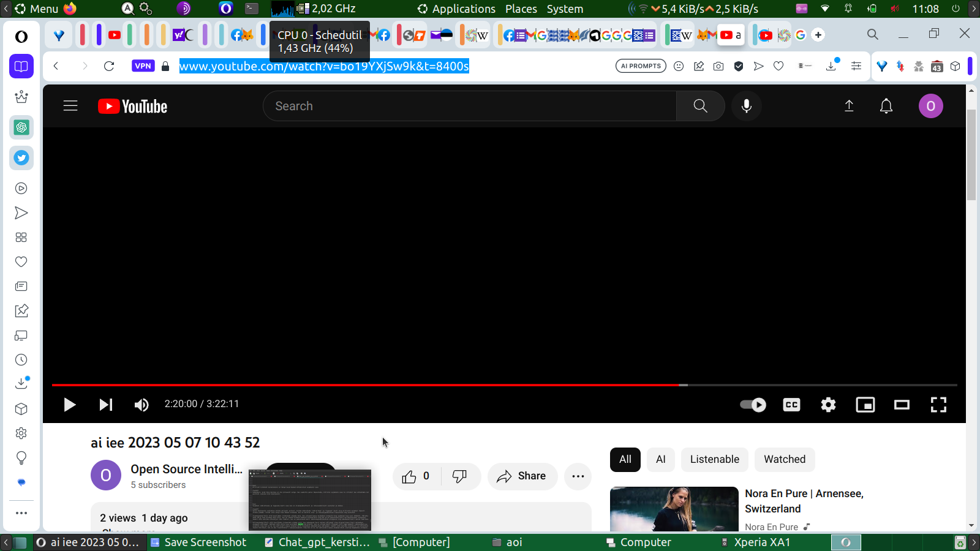Image resolution: width=980 pixels, height=551 pixels.
Task: Toggle theater mode
Action: click(902, 405)
